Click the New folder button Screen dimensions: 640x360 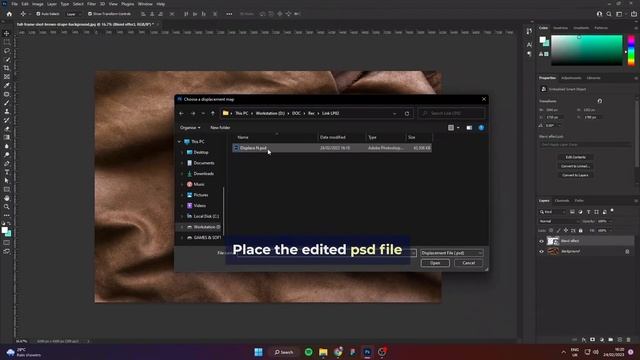[220, 128]
